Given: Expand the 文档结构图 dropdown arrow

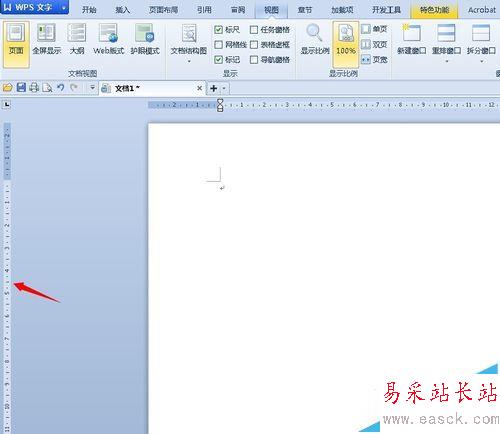Looking at the screenshot, I should pyautogui.click(x=189, y=61).
